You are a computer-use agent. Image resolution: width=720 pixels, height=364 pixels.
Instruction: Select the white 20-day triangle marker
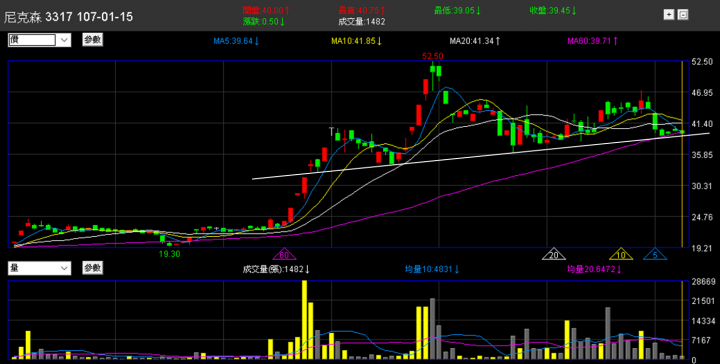pos(554,254)
